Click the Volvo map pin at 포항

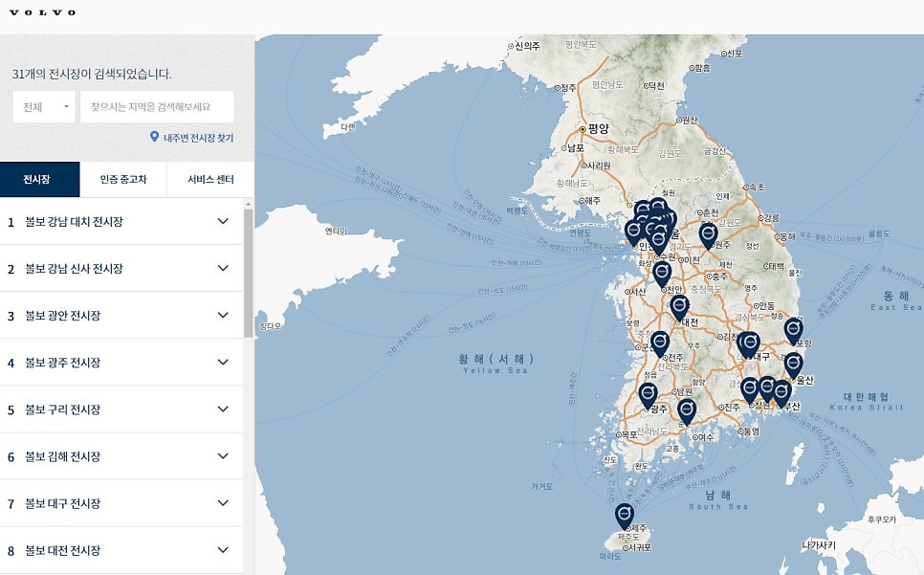point(793,330)
